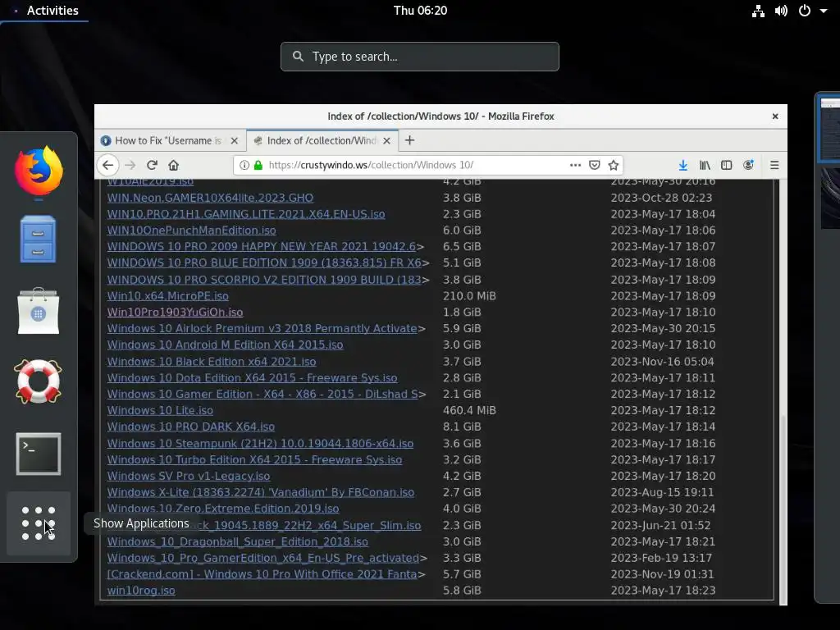Image resolution: width=840 pixels, height=630 pixels.
Task: Click the page vertical scrollbar thumb
Action: tap(783, 509)
